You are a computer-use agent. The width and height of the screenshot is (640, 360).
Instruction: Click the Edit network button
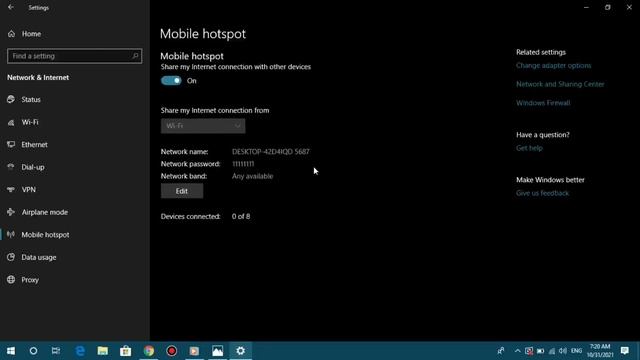coord(182,191)
